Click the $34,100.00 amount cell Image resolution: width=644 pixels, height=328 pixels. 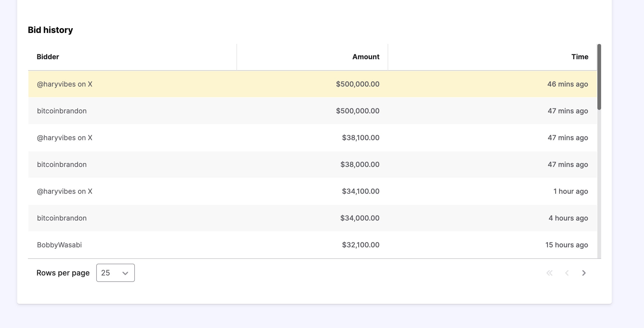(x=360, y=191)
